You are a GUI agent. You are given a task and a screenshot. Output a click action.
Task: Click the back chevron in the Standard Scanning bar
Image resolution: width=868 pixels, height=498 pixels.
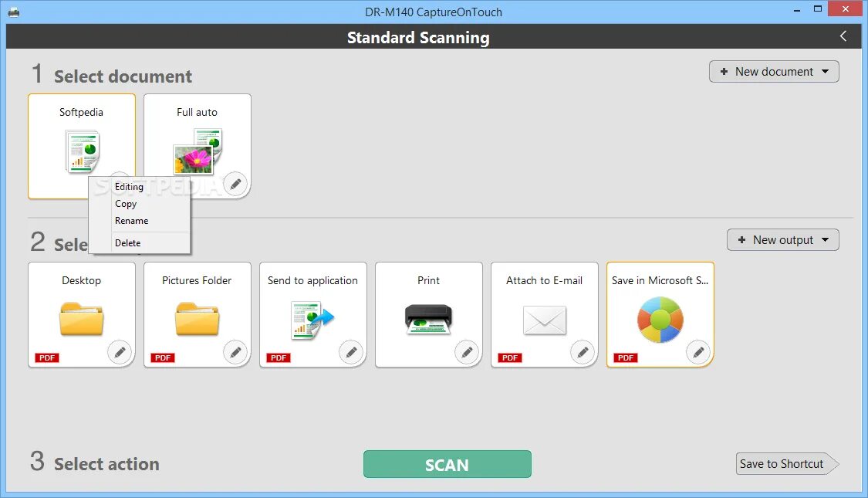843,36
